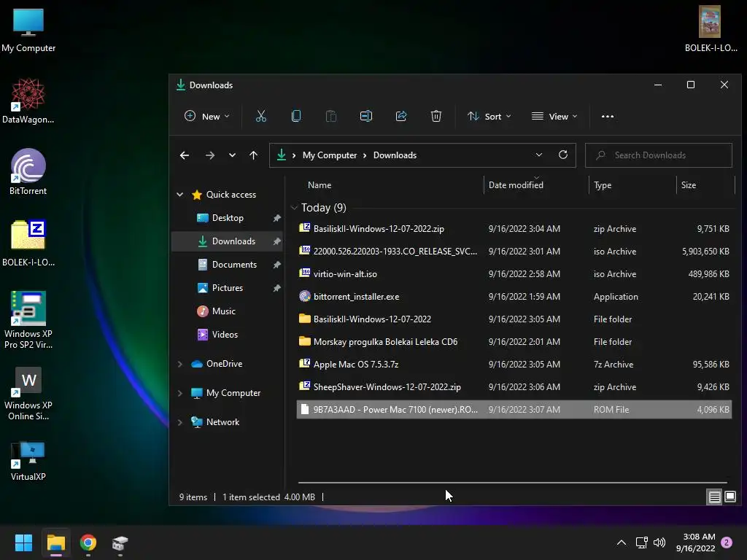Sort by the Name column header

320,185
